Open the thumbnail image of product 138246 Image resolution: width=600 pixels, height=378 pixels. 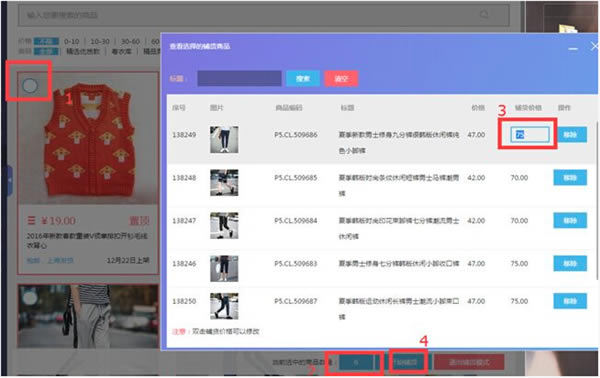[x=224, y=268]
